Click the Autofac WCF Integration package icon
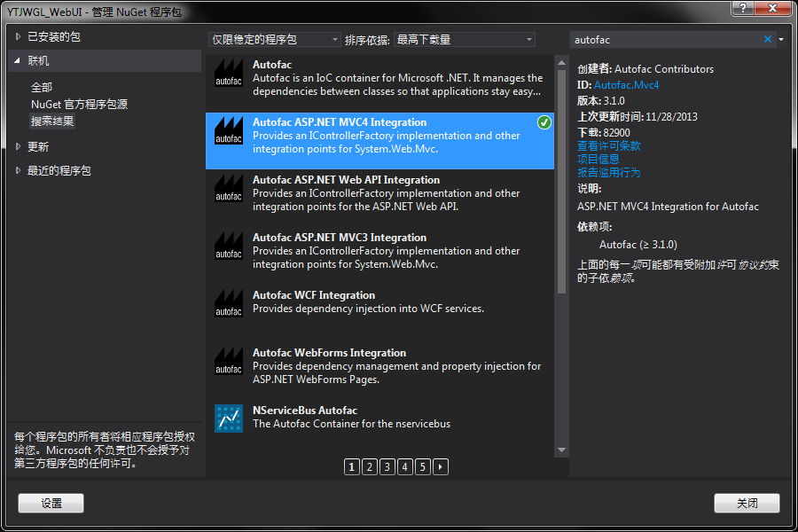This screenshot has width=798, height=532. tap(229, 303)
